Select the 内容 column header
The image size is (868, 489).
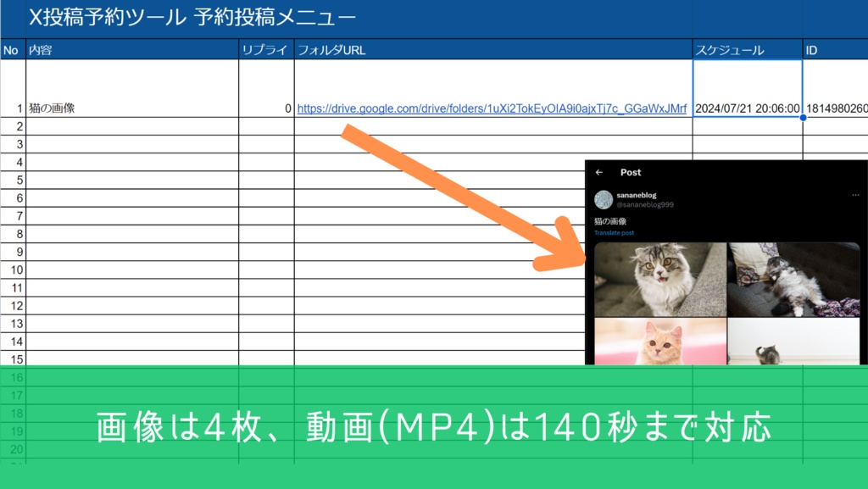click(x=127, y=50)
